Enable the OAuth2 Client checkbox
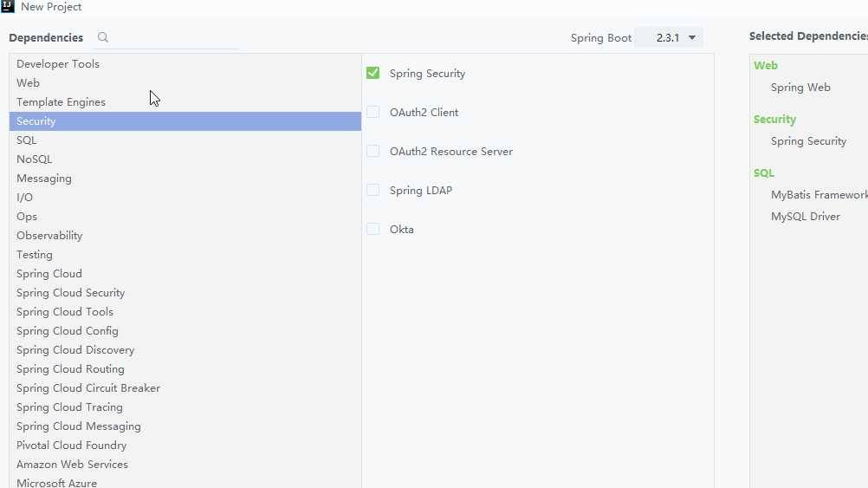This screenshot has width=868, height=488. point(373,112)
